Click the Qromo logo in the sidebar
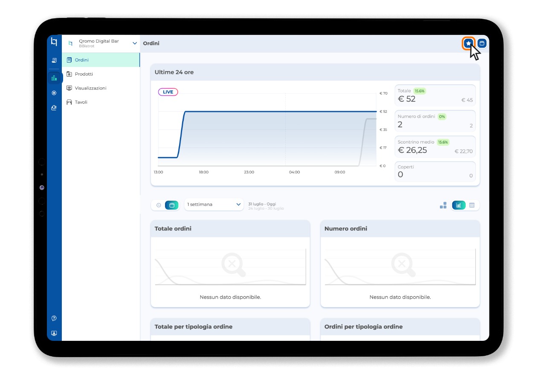 54,42
